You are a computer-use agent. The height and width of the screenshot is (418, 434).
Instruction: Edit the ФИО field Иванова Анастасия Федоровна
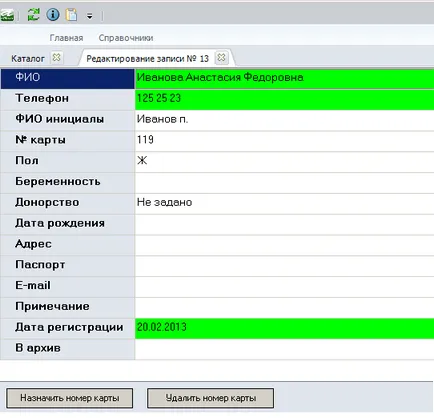tap(284, 79)
